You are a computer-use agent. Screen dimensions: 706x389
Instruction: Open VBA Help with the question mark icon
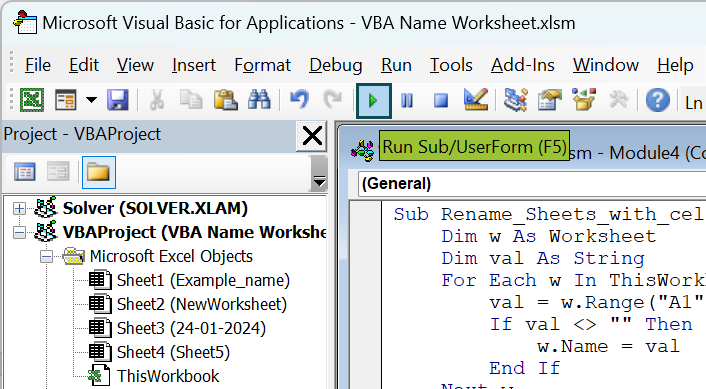click(657, 100)
